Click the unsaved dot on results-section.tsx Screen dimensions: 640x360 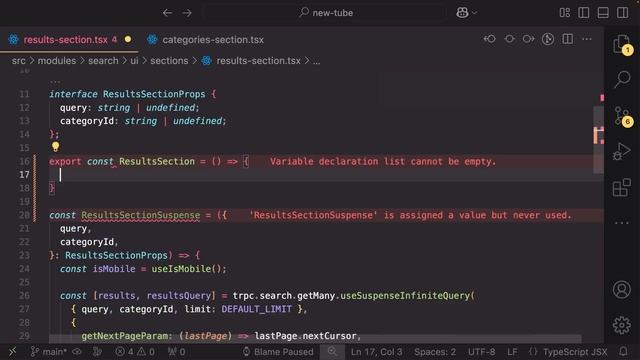pos(128,39)
